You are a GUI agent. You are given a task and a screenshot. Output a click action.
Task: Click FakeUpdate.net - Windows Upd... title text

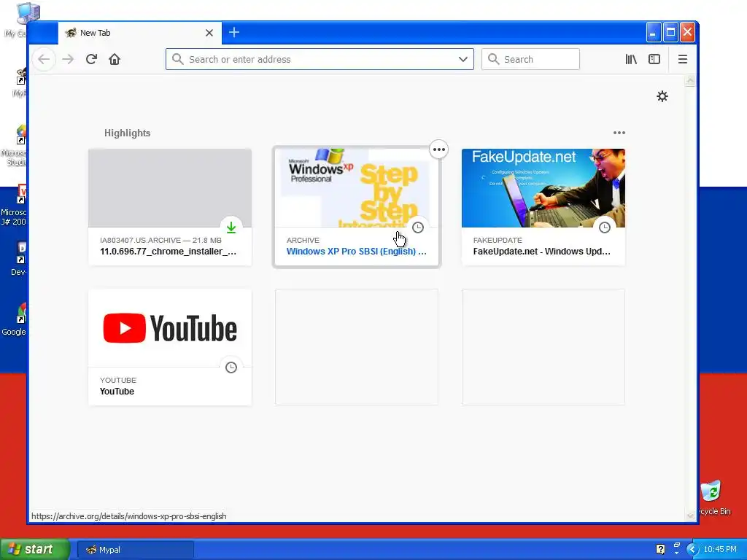[x=542, y=252]
